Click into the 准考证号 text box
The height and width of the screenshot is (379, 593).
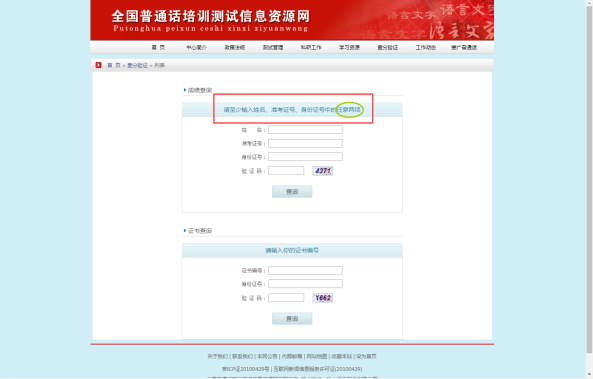(305, 143)
